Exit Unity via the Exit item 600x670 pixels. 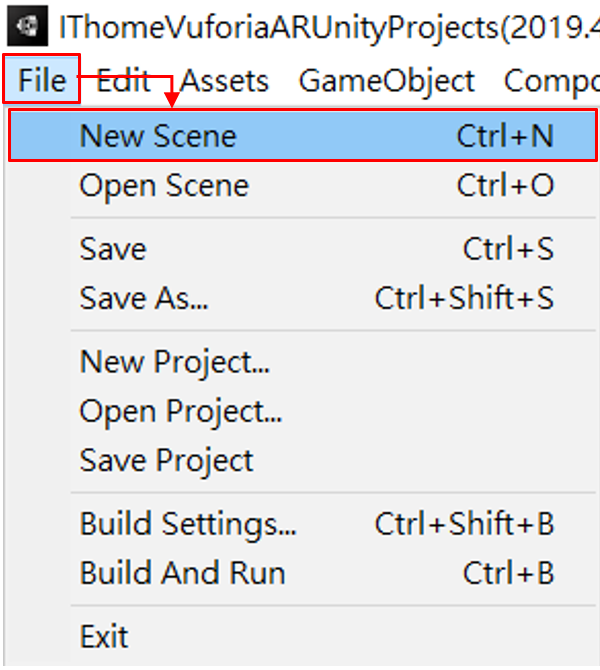click(x=104, y=636)
